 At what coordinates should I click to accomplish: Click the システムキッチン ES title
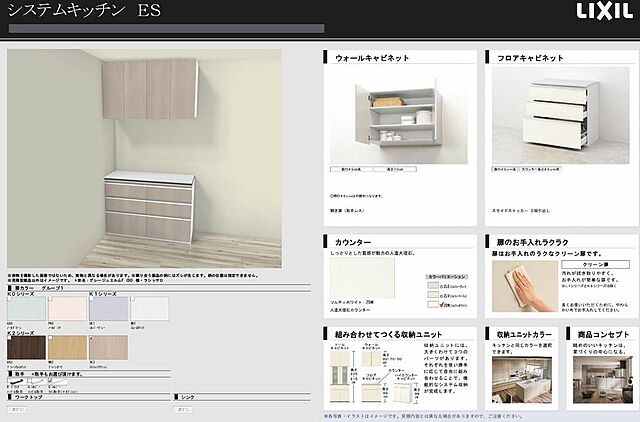[84, 10]
